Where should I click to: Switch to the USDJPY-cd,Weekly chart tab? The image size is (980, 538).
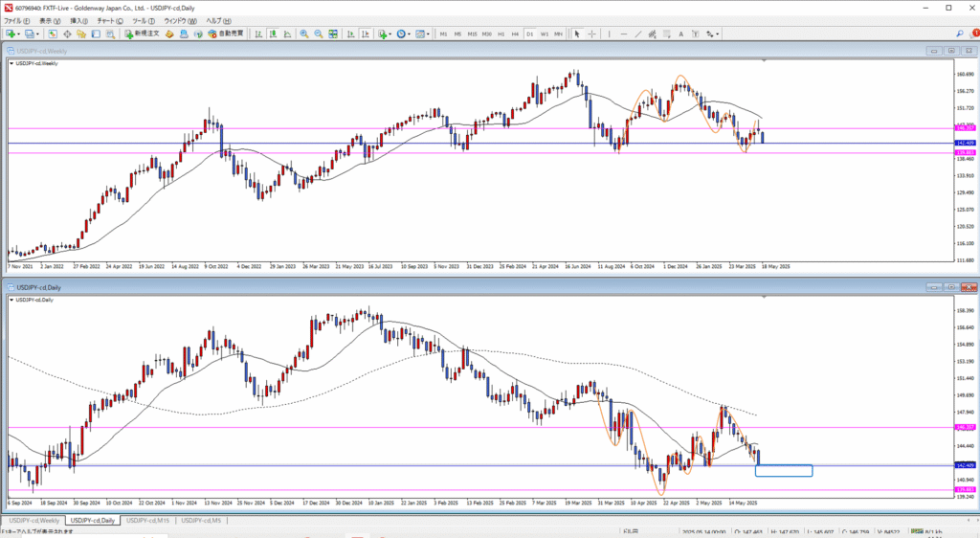pos(33,520)
